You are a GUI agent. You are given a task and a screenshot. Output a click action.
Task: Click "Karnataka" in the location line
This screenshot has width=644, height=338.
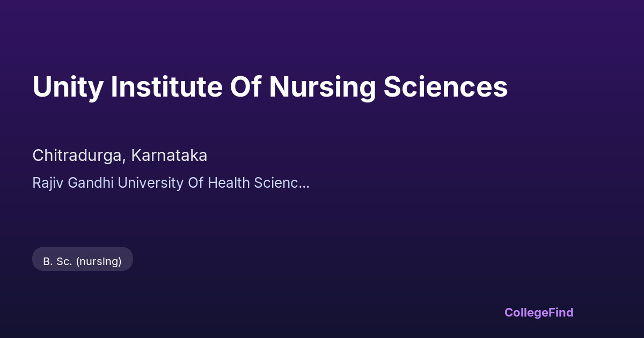click(x=169, y=156)
